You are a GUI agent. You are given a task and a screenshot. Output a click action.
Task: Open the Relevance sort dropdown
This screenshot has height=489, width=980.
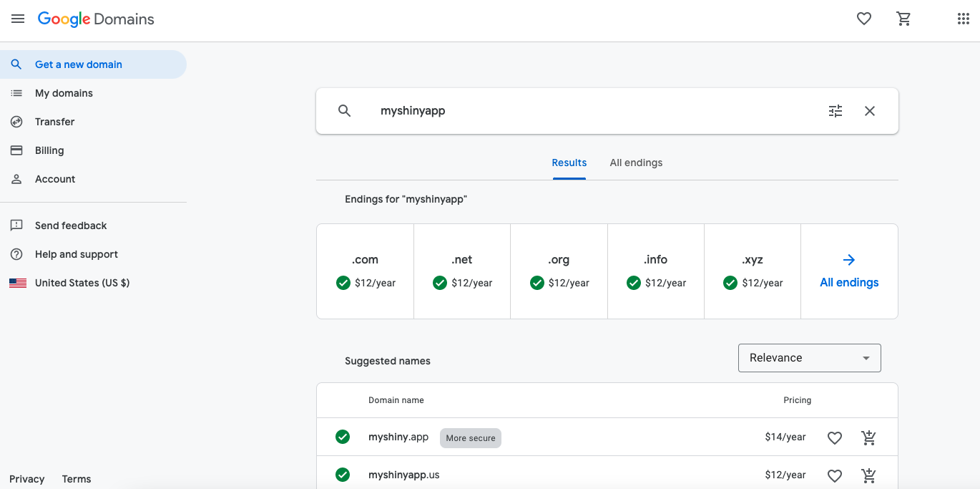click(810, 358)
